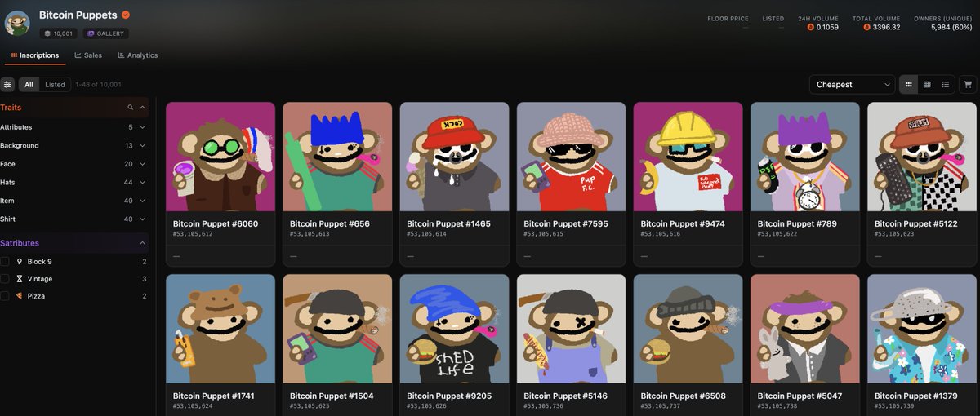Switch to the Sales tab
Screen dimensions: 980x416
click(88, 55)
